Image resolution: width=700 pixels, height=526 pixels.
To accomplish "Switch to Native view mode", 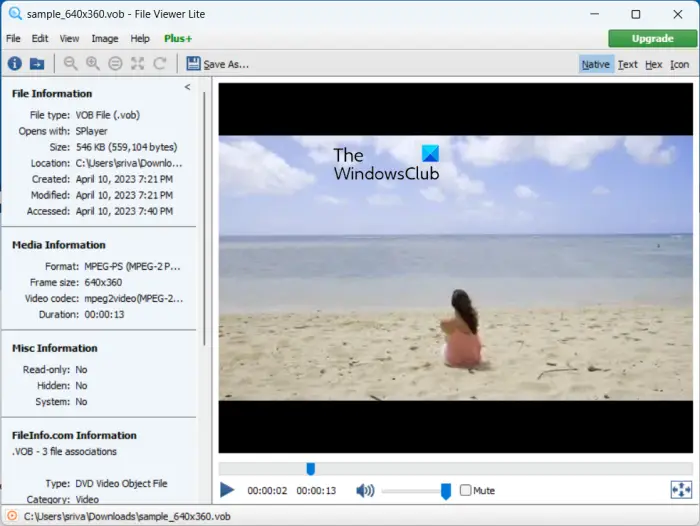I will pyautogui.click(x=596, y=64).
